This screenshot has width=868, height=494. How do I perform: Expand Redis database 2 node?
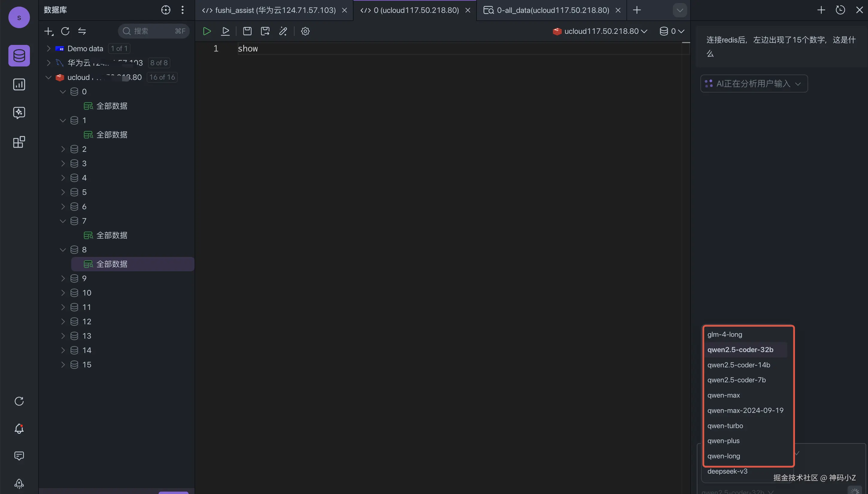pos(63,149)
